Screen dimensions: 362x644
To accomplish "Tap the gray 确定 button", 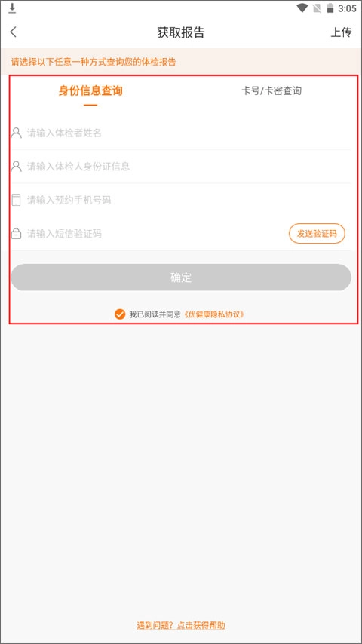I will pos(181,278).
